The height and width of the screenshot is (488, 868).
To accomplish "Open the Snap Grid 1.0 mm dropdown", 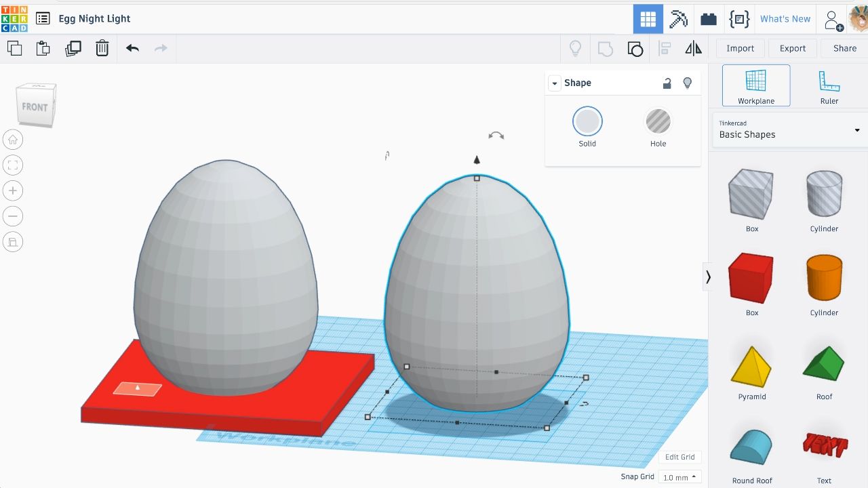I will point(679,477).
